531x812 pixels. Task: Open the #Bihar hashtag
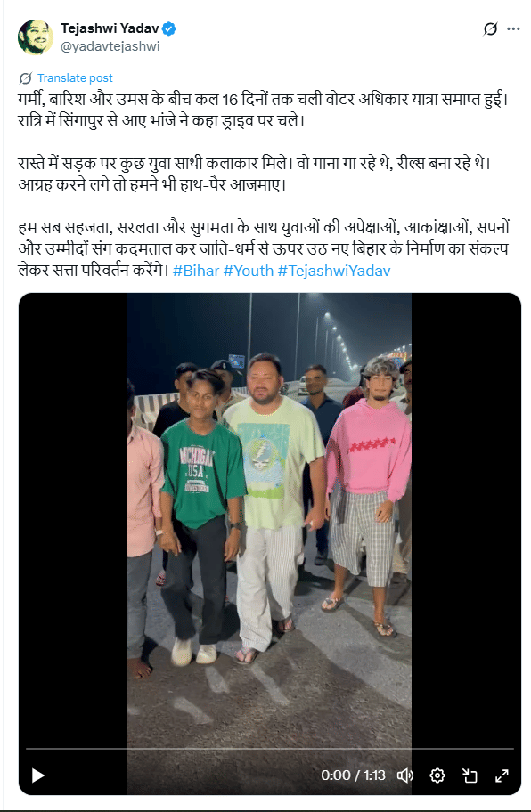point(196,271)
